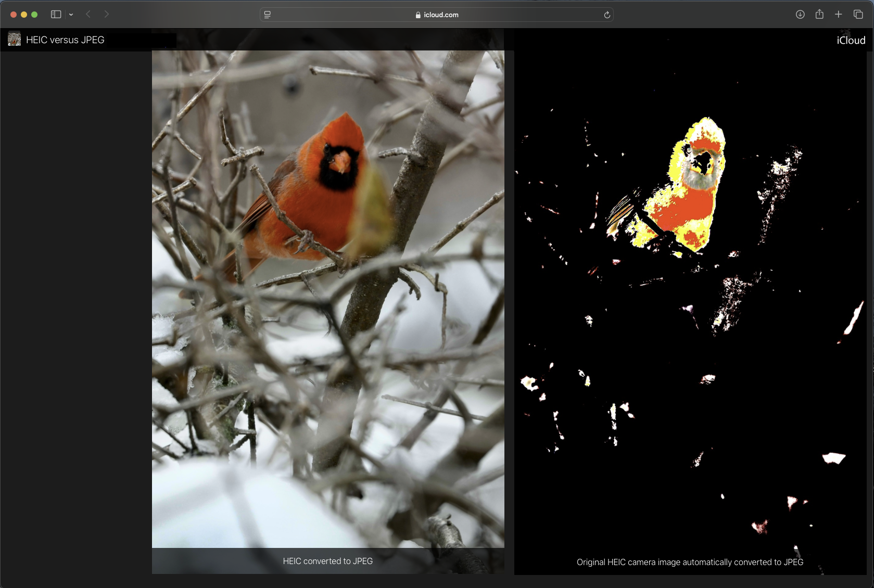Click the lock icon in the address bar
Viewport: 874px width, 588px height.
[x=418, y=15]
